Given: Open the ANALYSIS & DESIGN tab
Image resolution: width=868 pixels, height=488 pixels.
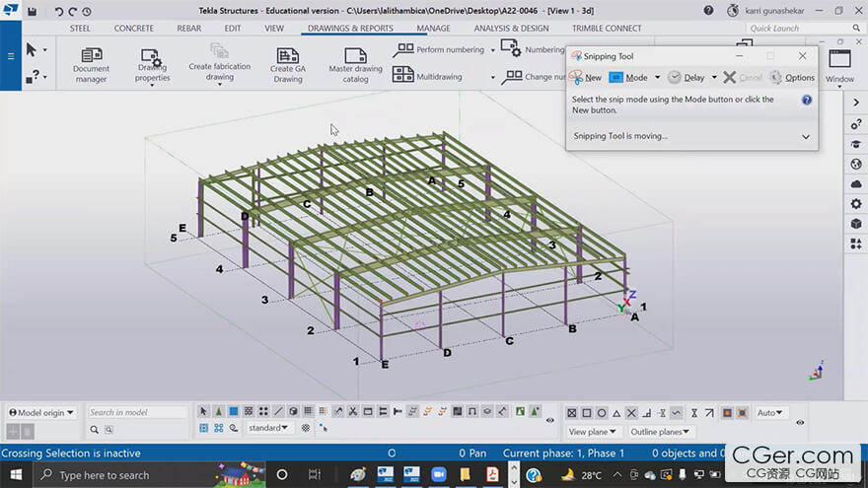Looking at the screenshot, I should coord(511,29).
